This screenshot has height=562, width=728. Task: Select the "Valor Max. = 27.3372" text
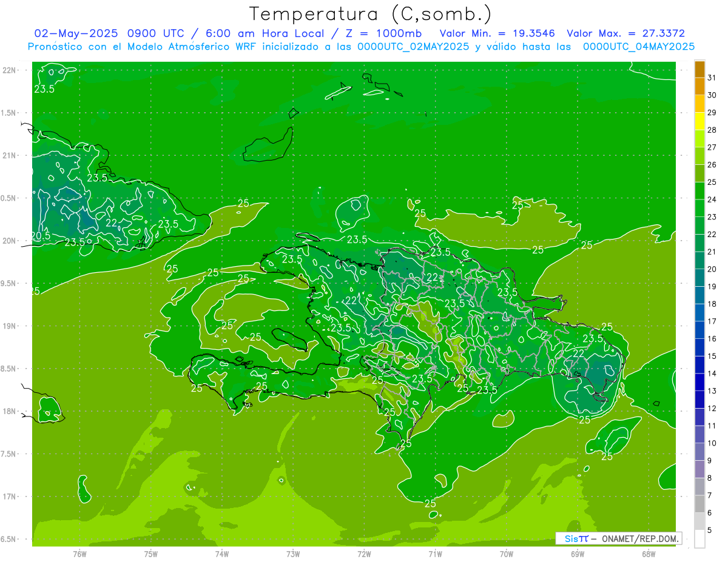coord(625,33)
